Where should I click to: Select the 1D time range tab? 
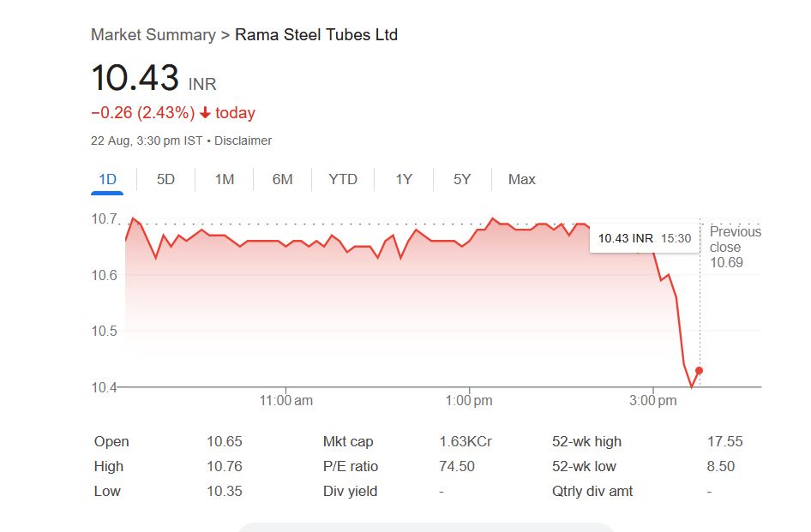[x=107, y=179]
